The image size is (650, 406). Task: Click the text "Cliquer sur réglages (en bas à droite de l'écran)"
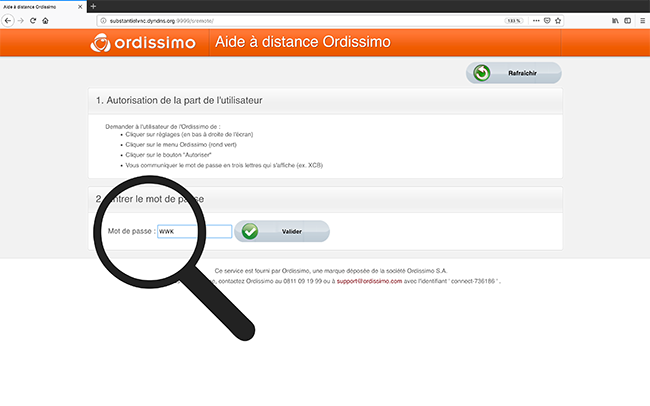pos(189,134)
